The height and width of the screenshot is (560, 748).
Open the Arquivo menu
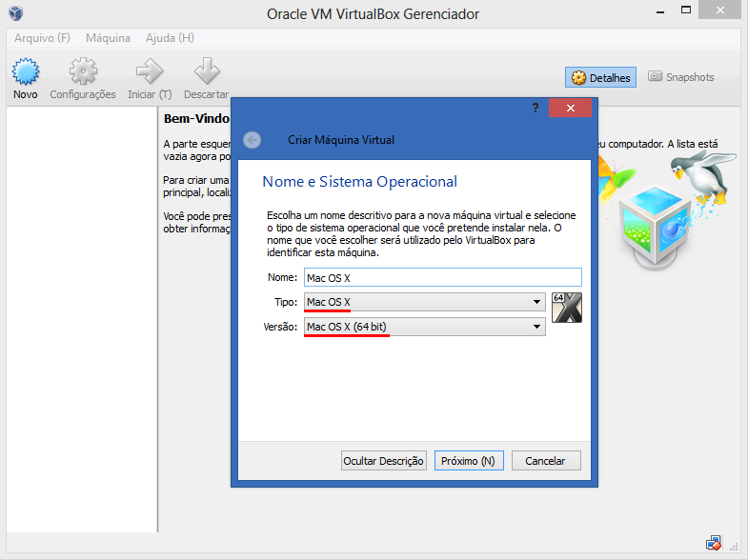43,38
